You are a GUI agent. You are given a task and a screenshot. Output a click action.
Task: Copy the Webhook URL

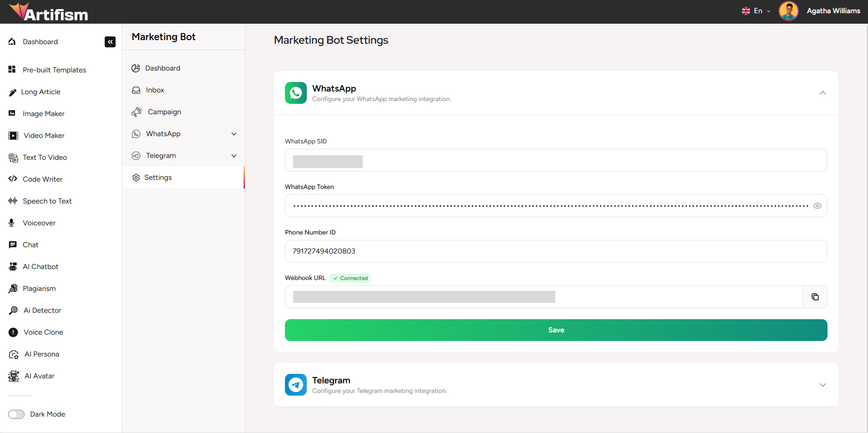tap(815, 297)
